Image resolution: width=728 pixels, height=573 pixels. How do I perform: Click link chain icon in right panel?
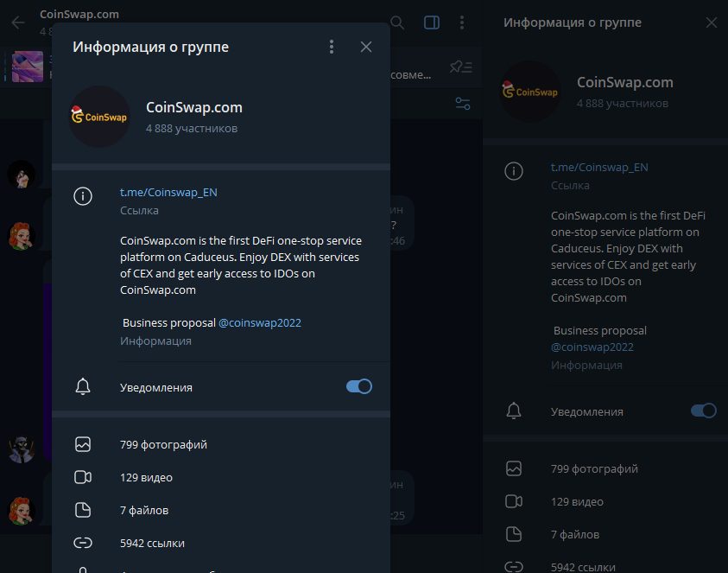(514, 567)
